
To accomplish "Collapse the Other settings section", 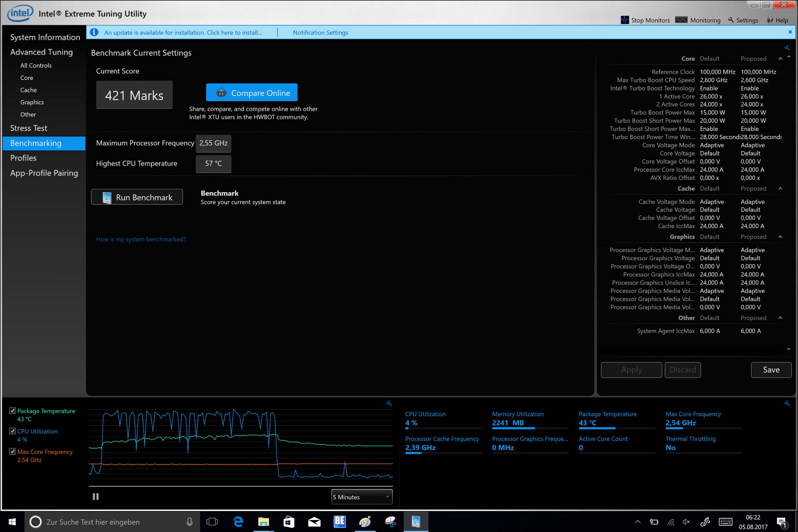I will (780, 318).
